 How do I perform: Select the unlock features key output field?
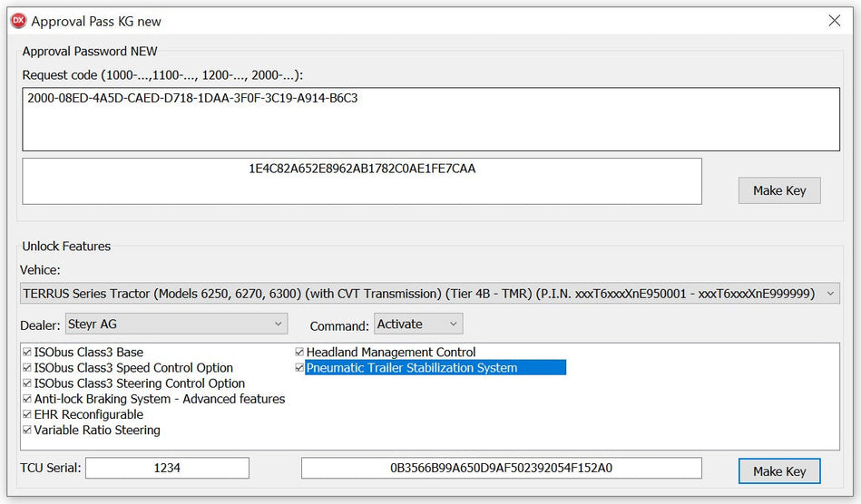501,468
